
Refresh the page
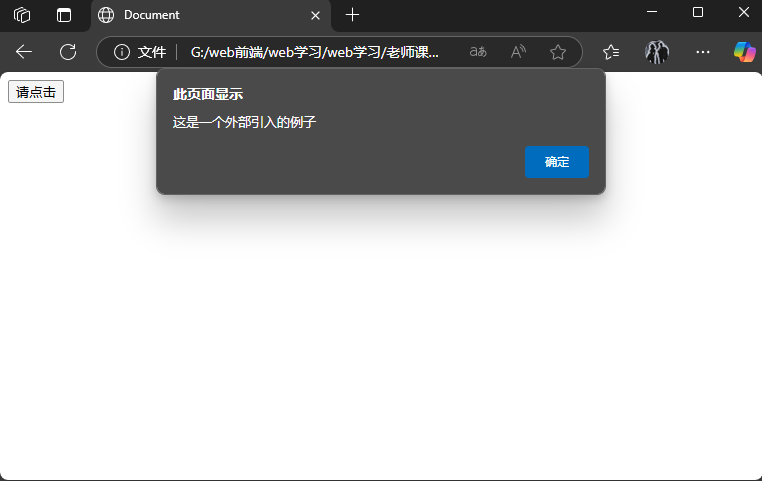(x=68, y=52)
